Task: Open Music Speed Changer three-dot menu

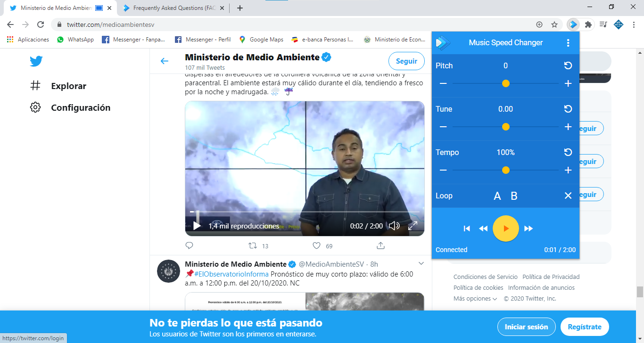Action: tap(568, 43)
